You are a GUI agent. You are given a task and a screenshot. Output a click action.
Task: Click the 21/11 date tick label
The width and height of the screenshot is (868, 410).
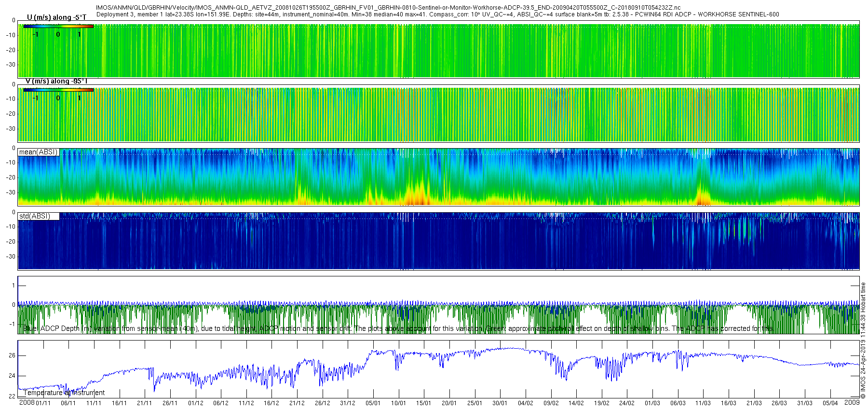tap(145, 403)
